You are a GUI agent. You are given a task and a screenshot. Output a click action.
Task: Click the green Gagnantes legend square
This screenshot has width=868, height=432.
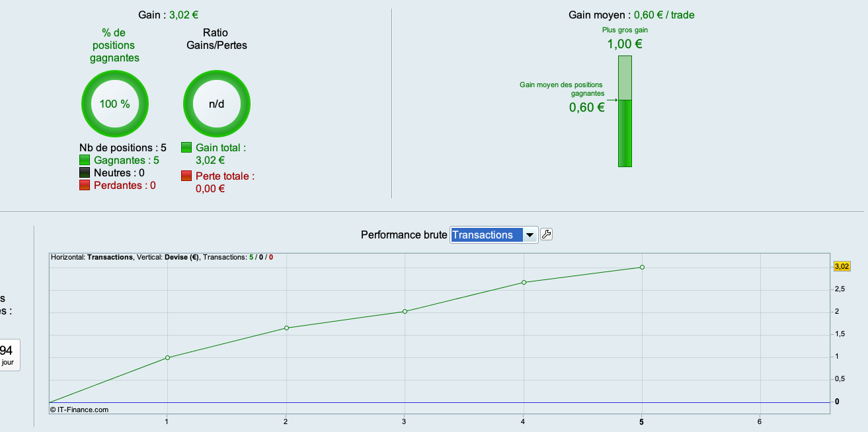84,160
